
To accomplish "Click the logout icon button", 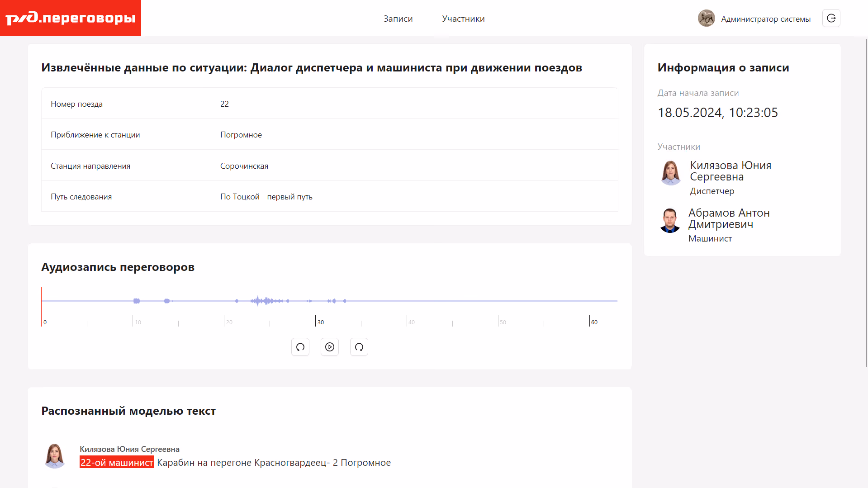I will (x=831, y=18).
